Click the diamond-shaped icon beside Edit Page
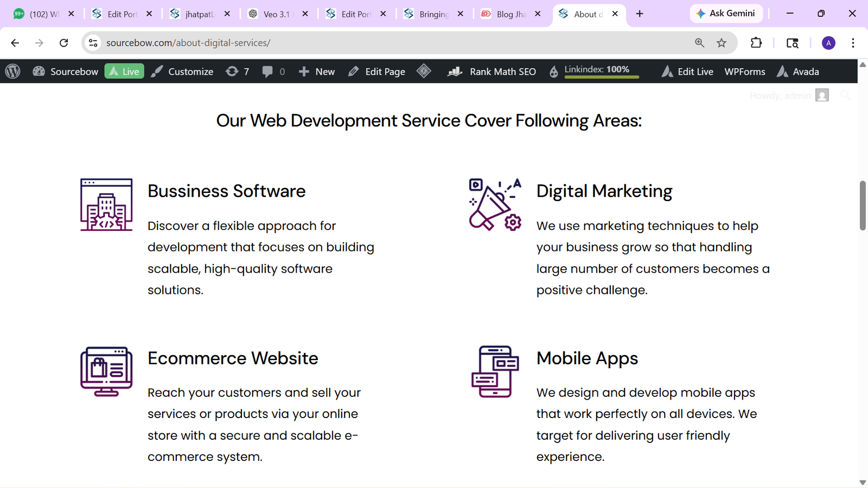The width and height of the screenshot is (868, 488). coord(424,71)
